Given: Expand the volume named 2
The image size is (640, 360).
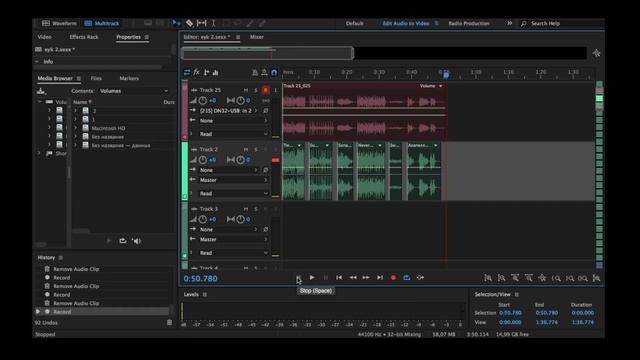Looking at the screenshot, I should [x=76, y=111].
